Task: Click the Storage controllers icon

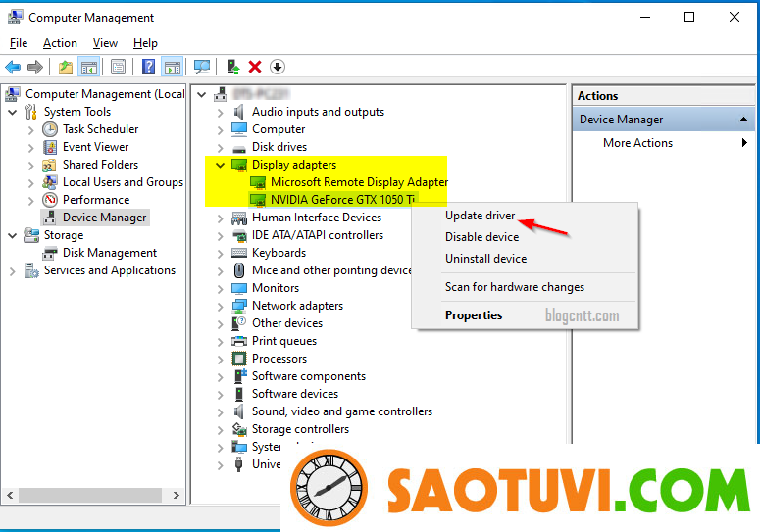Action: tap(239, 429)
